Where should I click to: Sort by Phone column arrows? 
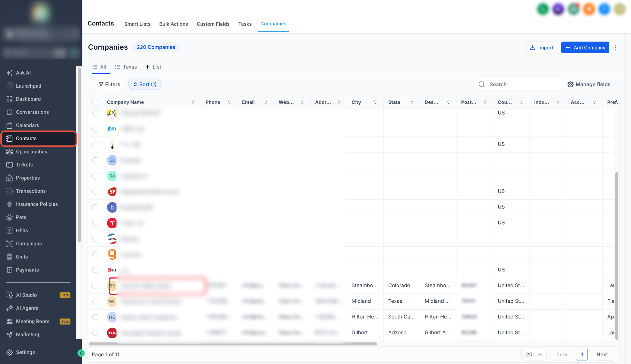coord(229,102)
